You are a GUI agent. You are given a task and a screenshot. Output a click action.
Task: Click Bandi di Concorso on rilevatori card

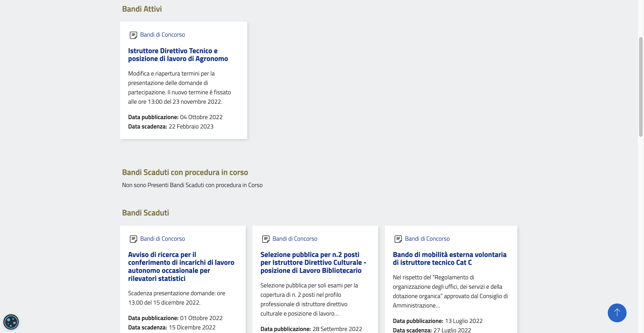163,238
